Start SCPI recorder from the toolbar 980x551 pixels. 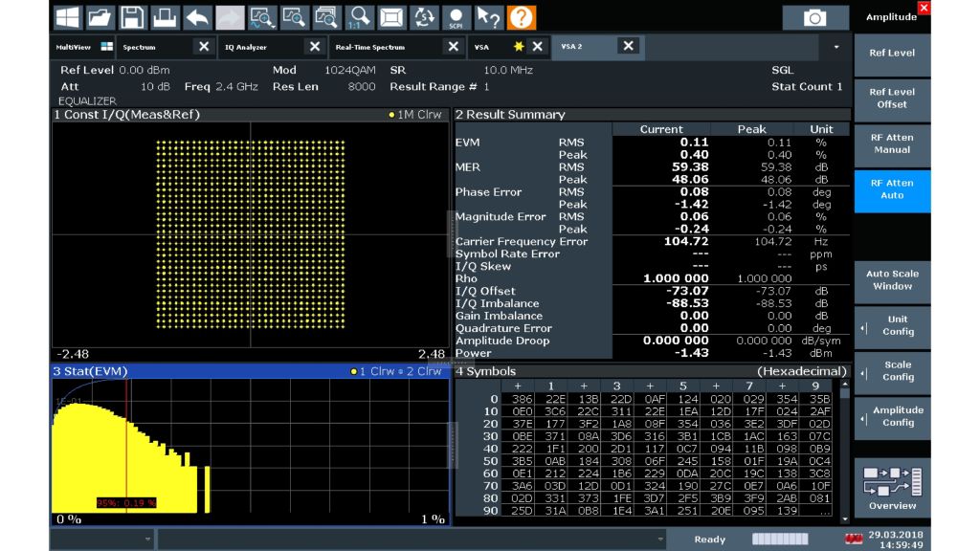[457, 17]
